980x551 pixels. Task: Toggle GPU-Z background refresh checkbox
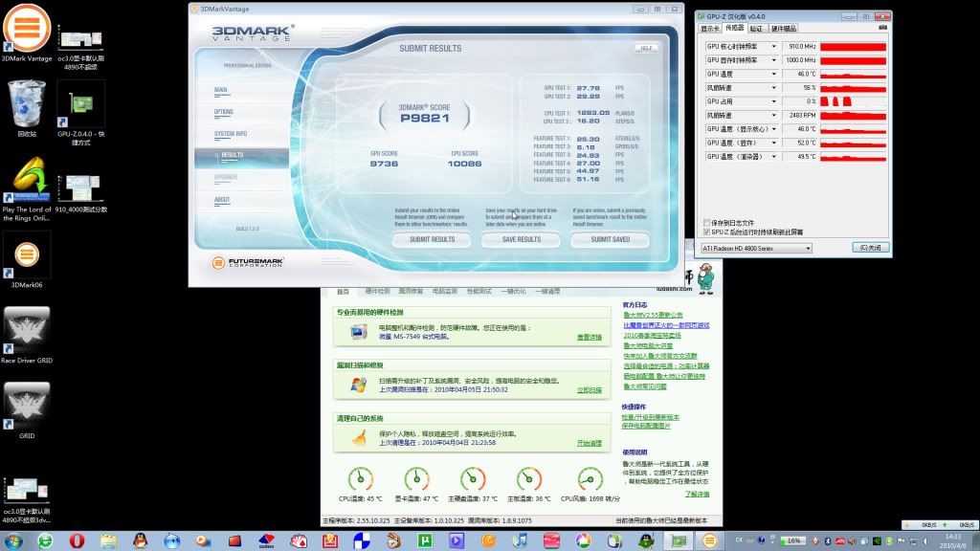(x=707, y=231)
